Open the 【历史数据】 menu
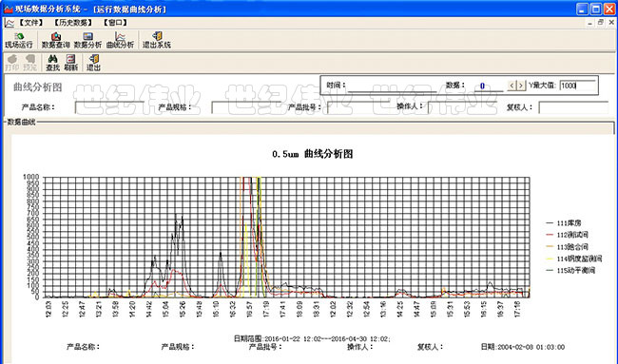Viewport: 618px width, 364px height. coord(73,23)
